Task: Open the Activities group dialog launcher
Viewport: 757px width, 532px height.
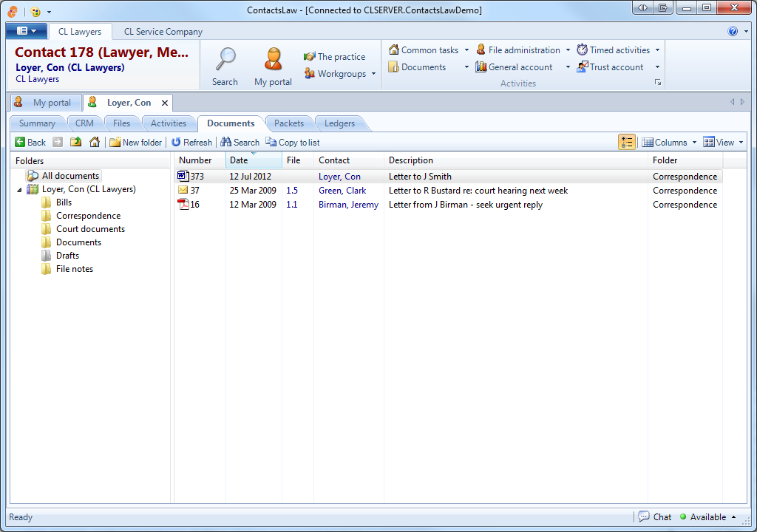Action: (x=657, y=83)
